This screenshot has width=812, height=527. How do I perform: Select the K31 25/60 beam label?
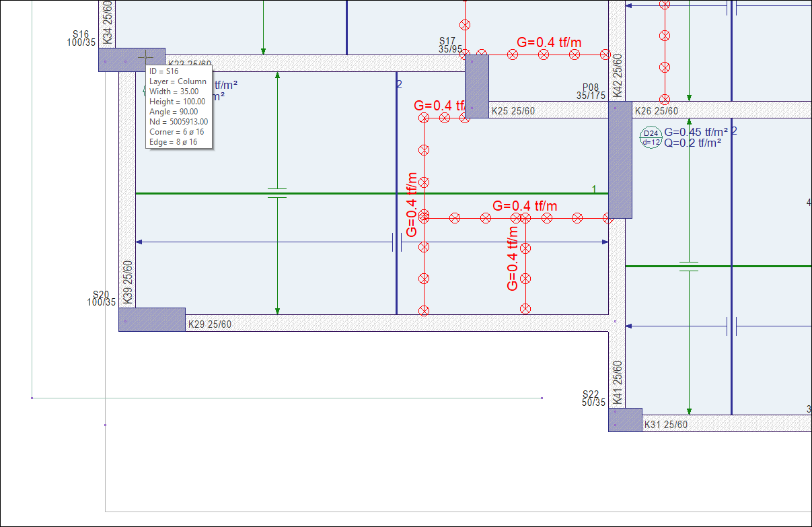665,425
